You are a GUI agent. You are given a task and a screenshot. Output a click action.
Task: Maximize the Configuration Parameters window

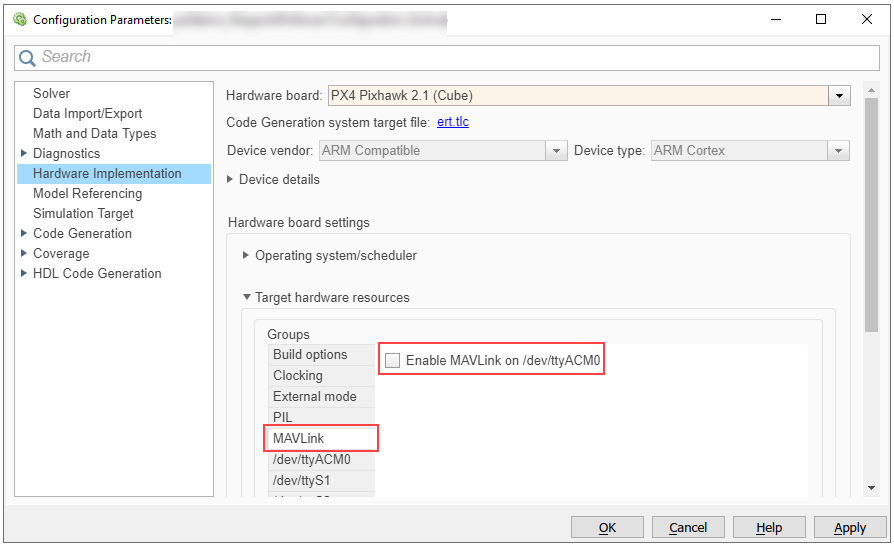coord(821,19)
